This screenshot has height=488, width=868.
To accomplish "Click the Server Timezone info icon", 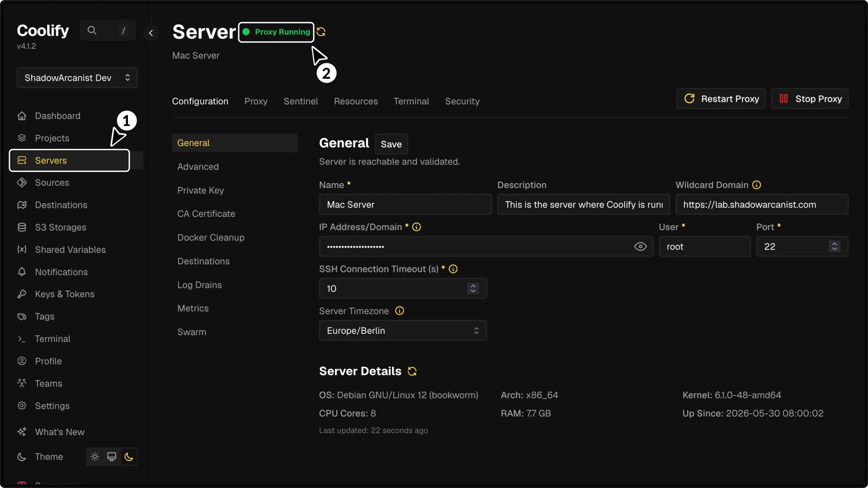I will pos(400,311).
